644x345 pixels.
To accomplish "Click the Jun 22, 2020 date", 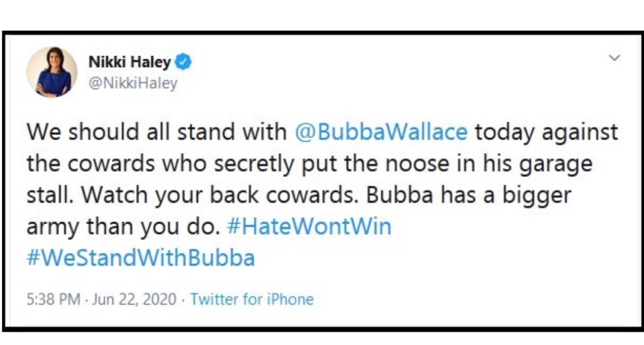I will tap(135, 299).
